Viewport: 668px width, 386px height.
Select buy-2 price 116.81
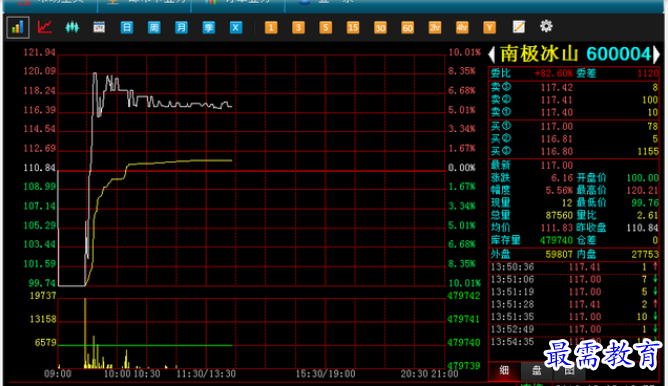[x=557, y=139]
